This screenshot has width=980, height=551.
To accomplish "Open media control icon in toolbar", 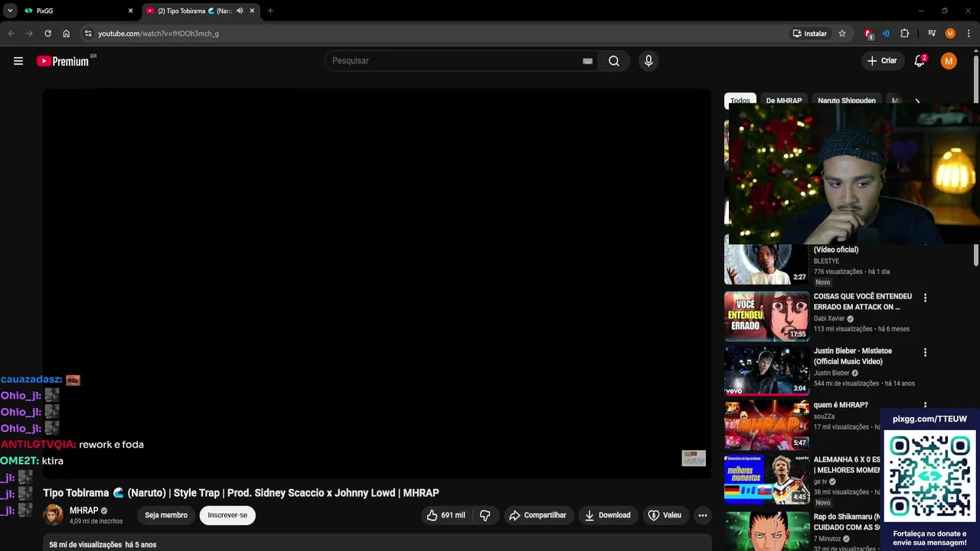I will point(932,34).
